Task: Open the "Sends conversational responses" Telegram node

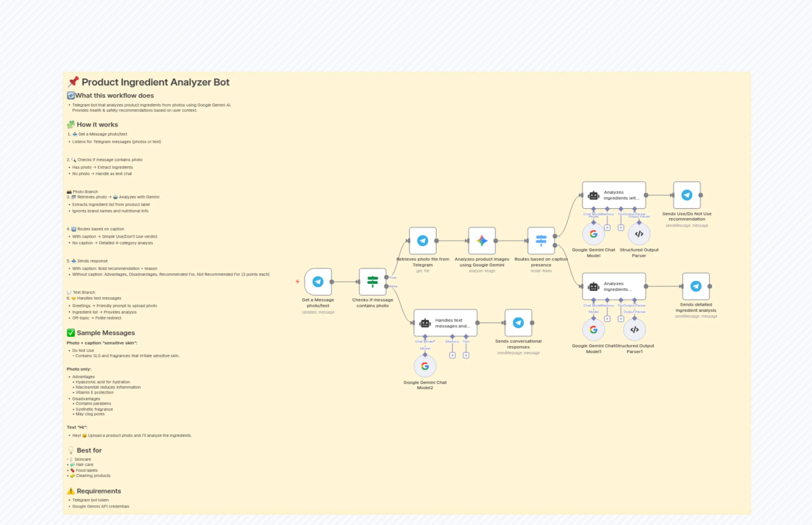Action: tap(518, 323)
